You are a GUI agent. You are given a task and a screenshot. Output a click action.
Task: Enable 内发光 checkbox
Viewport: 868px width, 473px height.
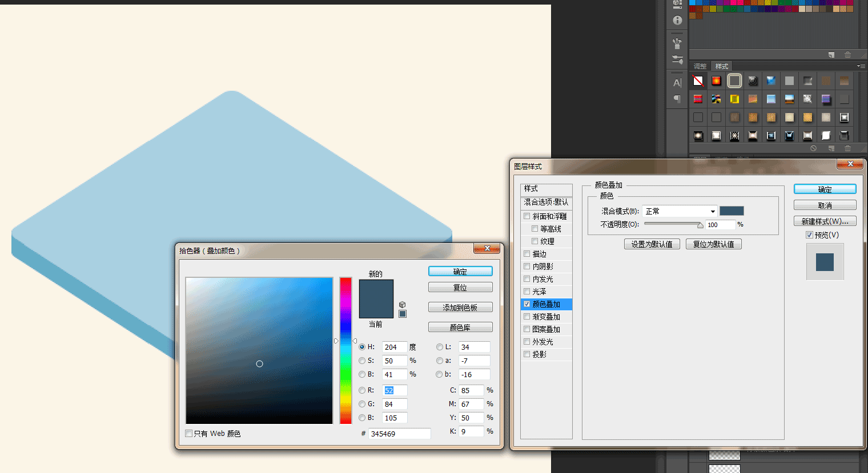527,279
